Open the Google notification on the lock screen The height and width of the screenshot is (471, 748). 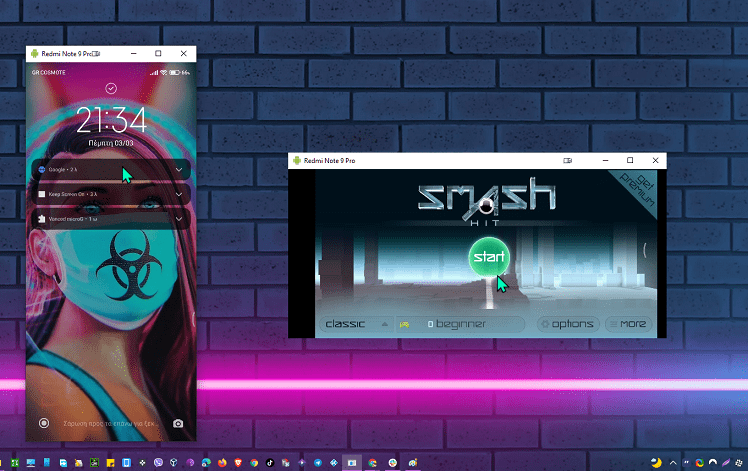coord(111,169)
